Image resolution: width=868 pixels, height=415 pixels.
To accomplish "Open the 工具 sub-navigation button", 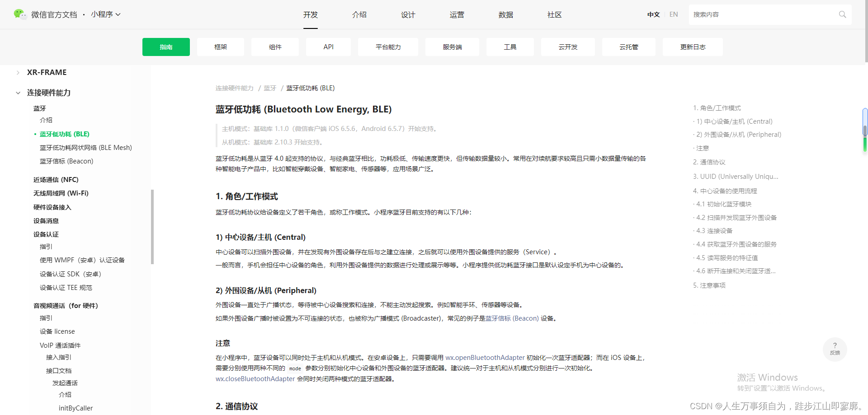I will point(510,47).
